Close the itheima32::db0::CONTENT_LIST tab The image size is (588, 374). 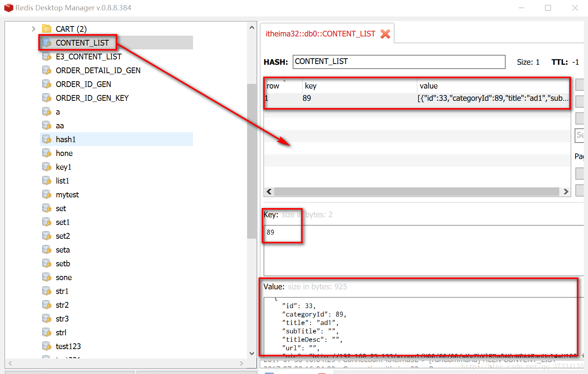click(x=385, y=34)
